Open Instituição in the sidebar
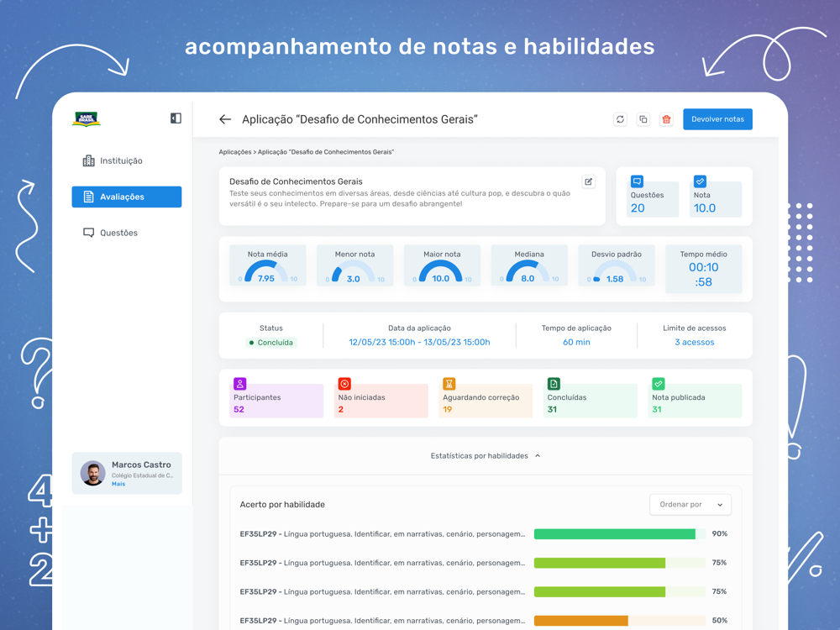This screenshot has height=630, width=840. tap(127, 160)
